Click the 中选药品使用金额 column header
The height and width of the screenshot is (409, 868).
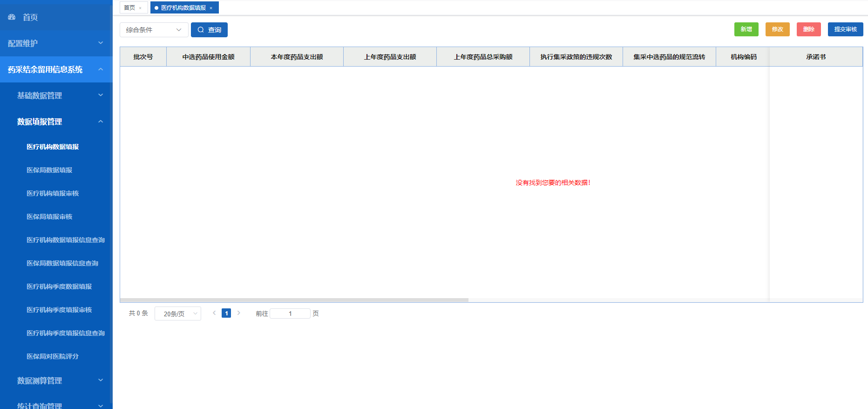tap(208, 57)
